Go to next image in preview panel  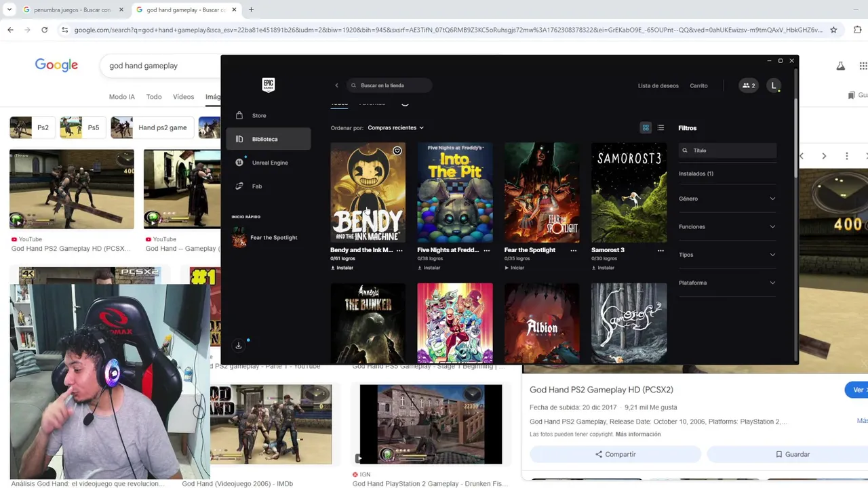[x=824, y=156]
